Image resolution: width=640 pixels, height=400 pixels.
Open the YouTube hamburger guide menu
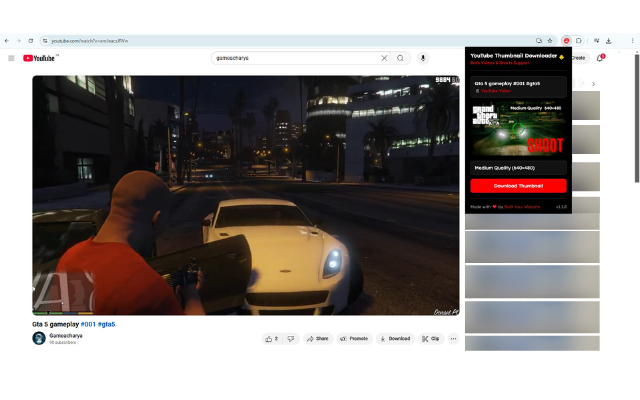[11, 58]
